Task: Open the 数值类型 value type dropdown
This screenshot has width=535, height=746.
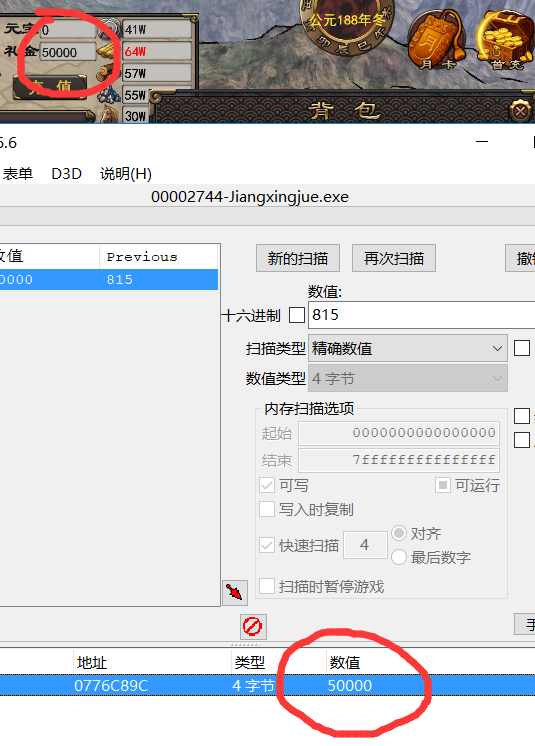Action: coord(408,379)
